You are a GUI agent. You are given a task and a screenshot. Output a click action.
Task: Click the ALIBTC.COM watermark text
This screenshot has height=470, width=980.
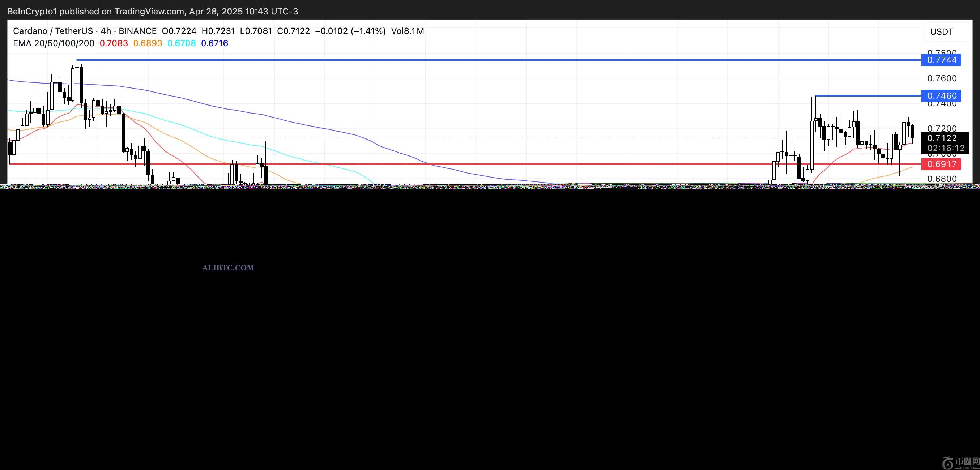pos(228,268)
